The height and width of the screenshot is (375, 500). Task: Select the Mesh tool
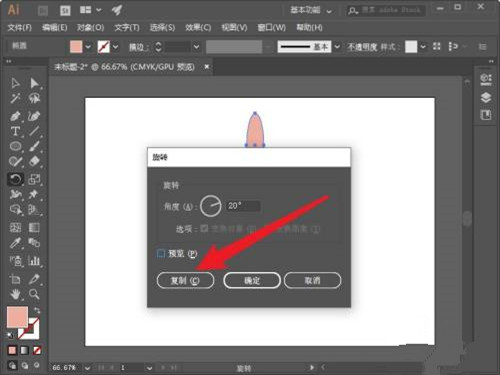tap(15, 228)
